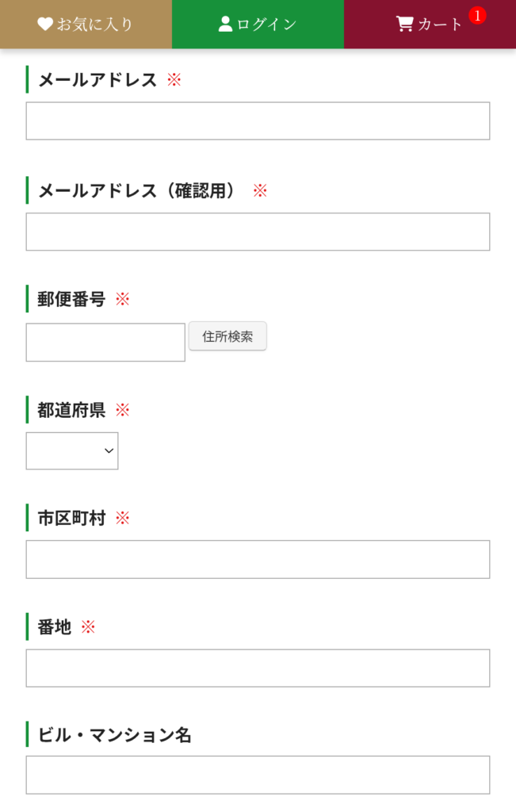Viewport: 516px width, 812px height.
Task: Click the 郵便番号 field label
Action: tap(71, 299)
